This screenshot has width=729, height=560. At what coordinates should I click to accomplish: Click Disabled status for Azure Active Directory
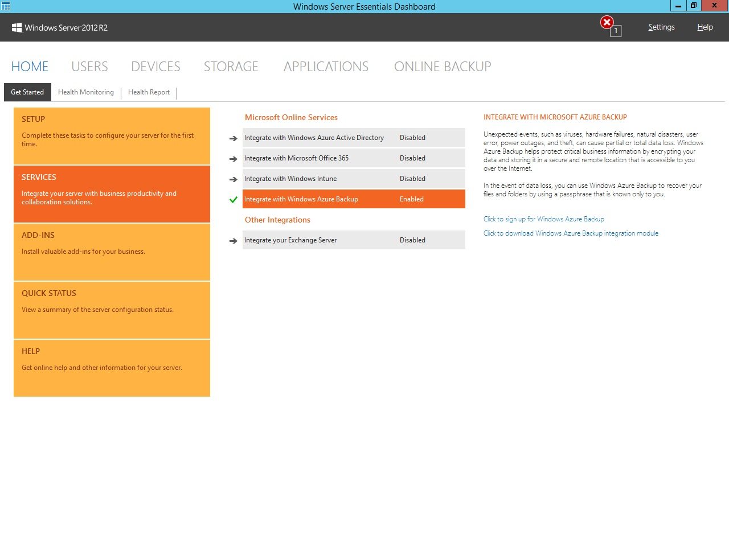point(412,138)
